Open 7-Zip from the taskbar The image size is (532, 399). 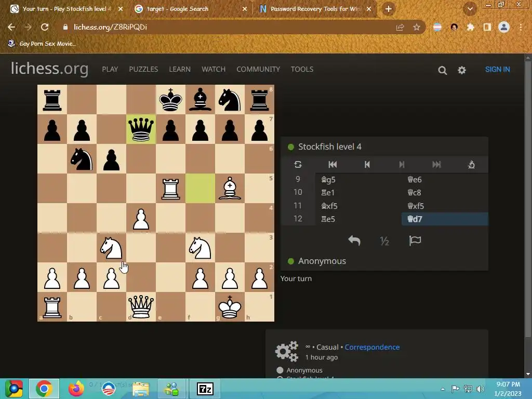point(205,389)
